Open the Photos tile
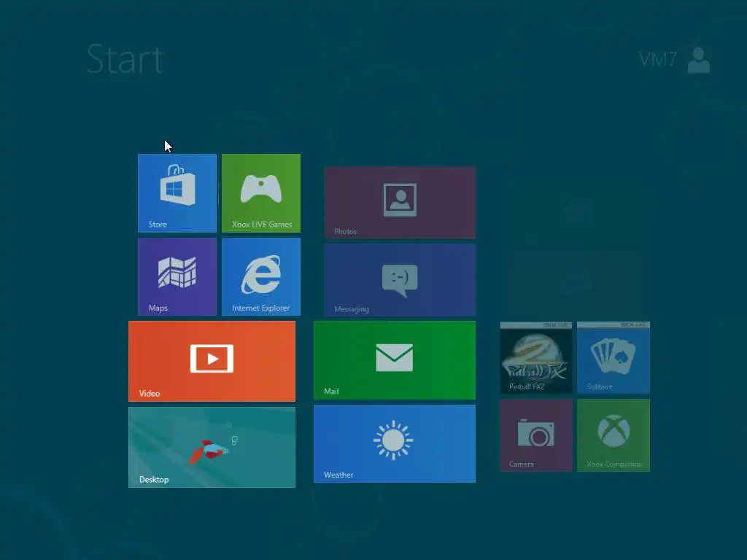747x560 pixels. pyautogui.click(x=400, y=203)
